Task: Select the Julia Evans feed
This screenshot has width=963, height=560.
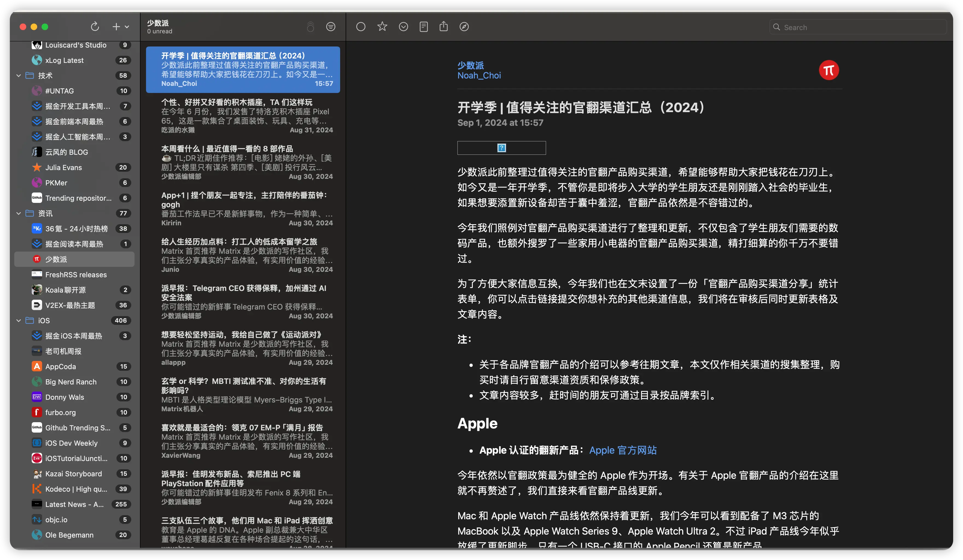Action: 75,167
